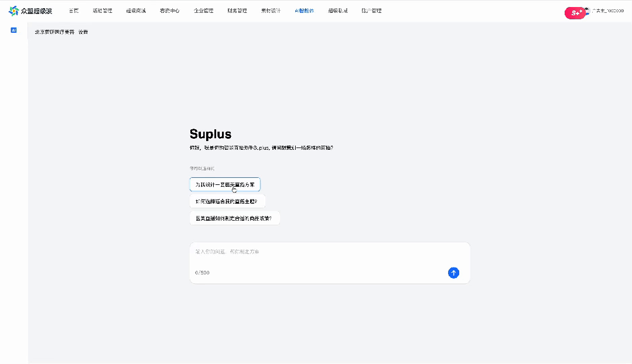
Task: Choose the 医美直播如何制定合适的商品政策? suggestion
Action: (x=234, y=218)
